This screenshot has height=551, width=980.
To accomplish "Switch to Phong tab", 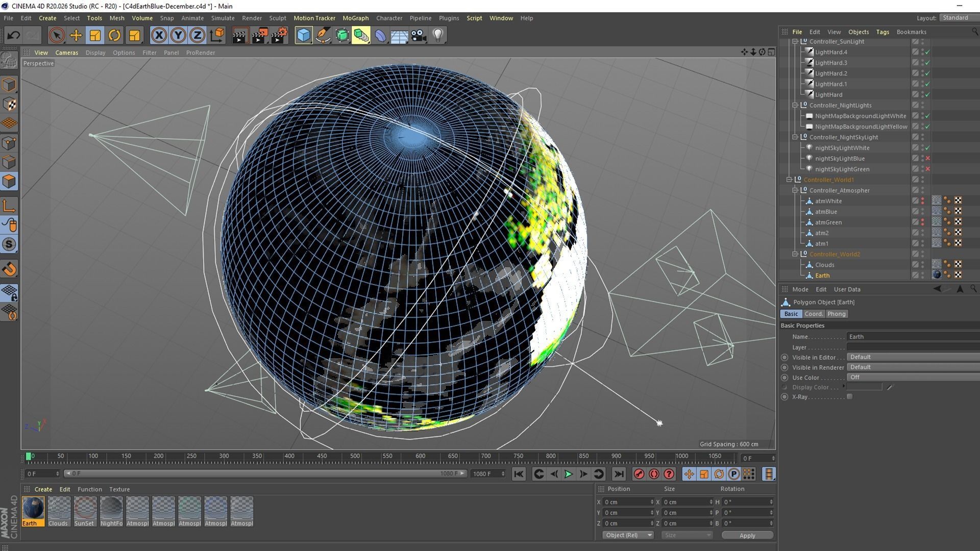I will (836, 314).
